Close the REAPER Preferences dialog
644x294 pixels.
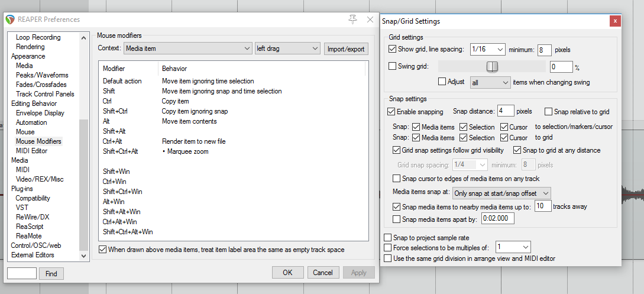coord(370,20)
